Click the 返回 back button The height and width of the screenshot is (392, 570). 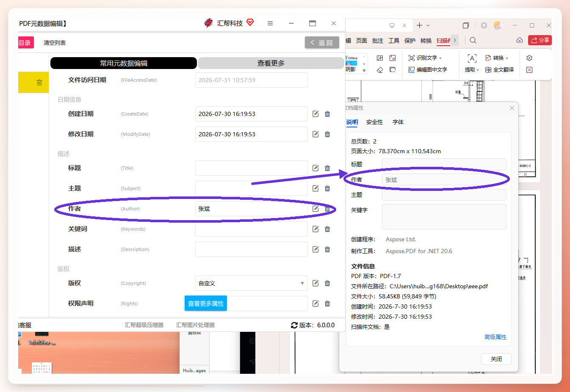coord(322,42)
